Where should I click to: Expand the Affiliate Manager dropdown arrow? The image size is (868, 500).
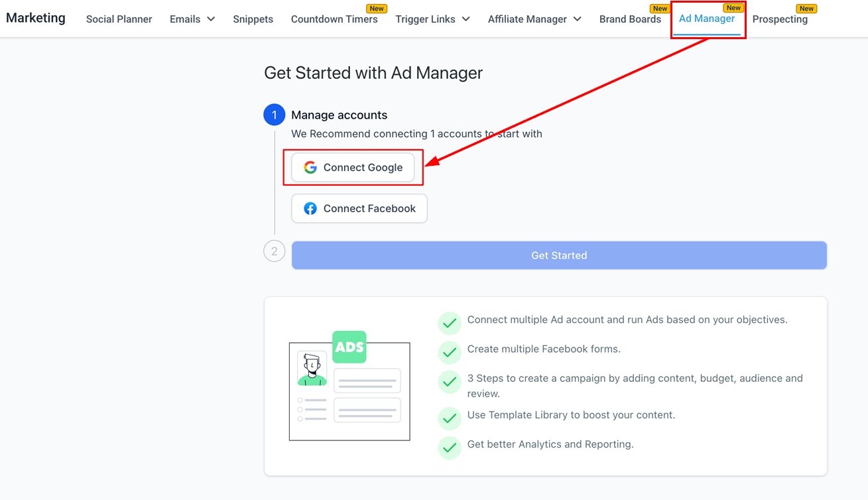[577, 19]
